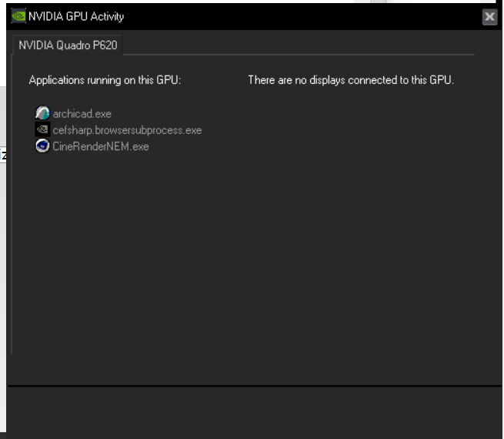Screen dimensions: 504x439
Task: Click empty panel area beneath the no-displays message
Action: [x=351, y=231]
